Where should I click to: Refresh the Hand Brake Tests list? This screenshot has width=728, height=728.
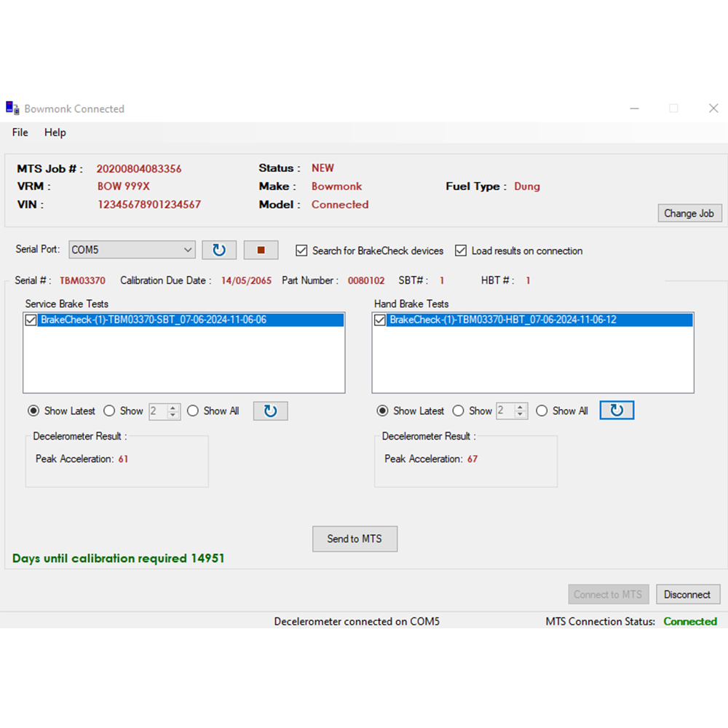[x=617, y=411]
